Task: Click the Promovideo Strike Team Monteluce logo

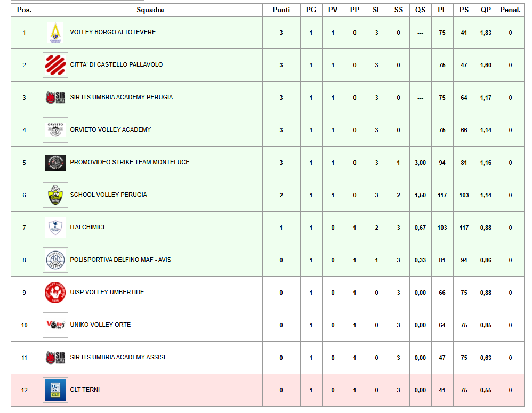Action: tap(55, 163)
